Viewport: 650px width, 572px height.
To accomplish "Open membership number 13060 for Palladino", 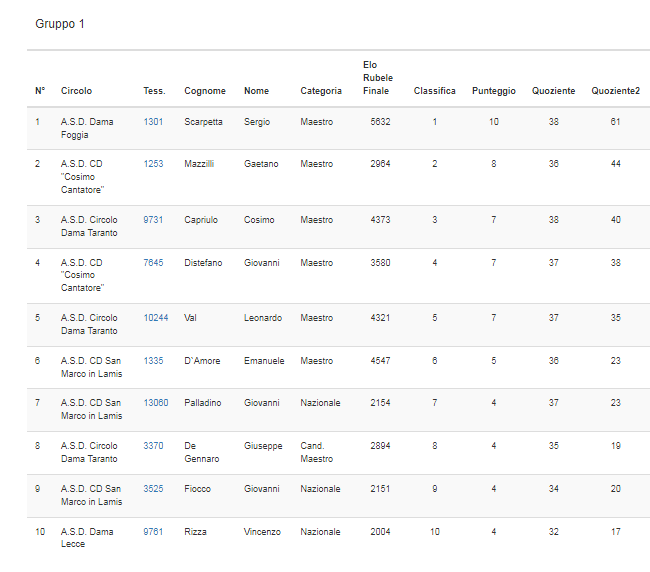I will point(156,403).
